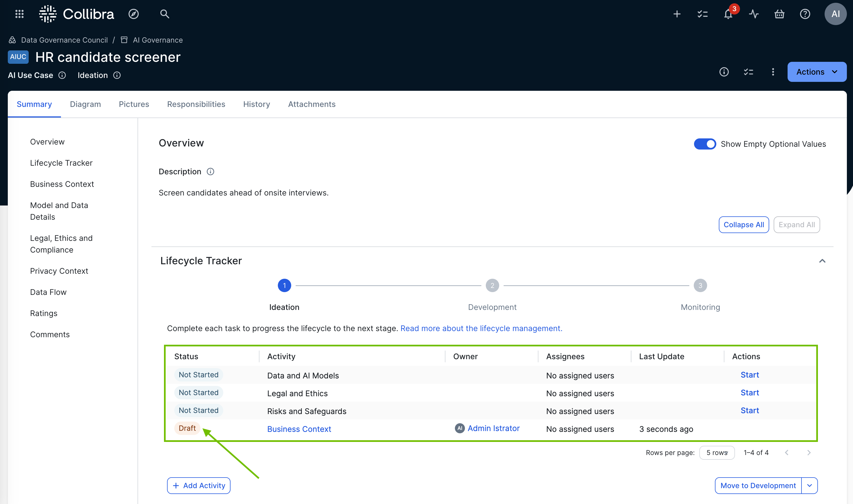Open the History tab
The image size is (853, 504).
click(x=256, y=104)
